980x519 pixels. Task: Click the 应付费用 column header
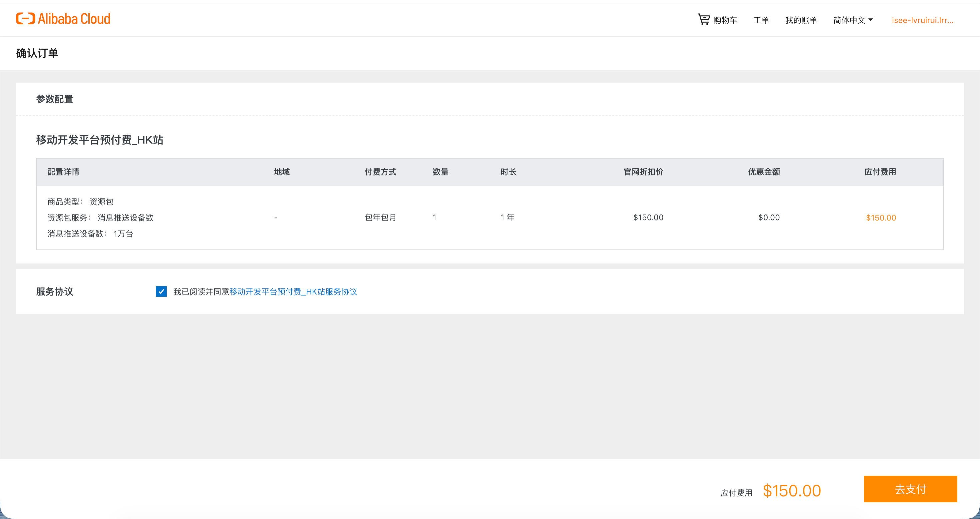[x=880, y=172]
